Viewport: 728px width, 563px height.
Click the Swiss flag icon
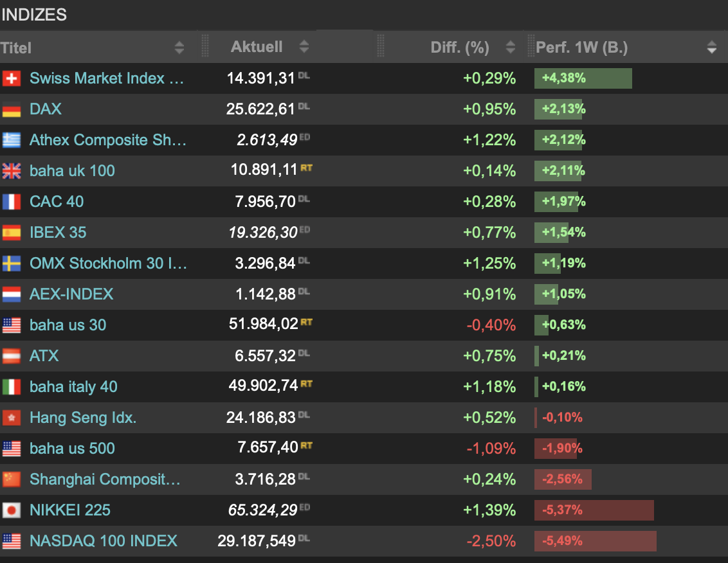click(12, 78)
